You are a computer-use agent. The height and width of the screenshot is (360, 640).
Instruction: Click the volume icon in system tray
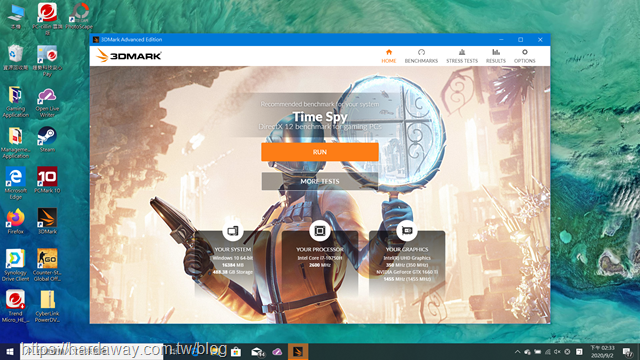pos(557,351)
